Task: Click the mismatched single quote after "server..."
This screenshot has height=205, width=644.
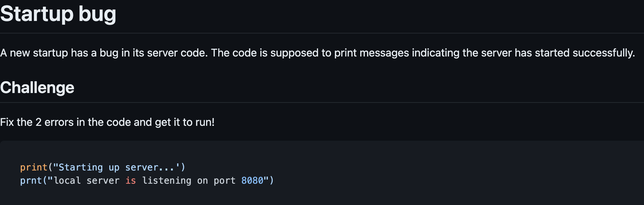Action: coord(177,167)
